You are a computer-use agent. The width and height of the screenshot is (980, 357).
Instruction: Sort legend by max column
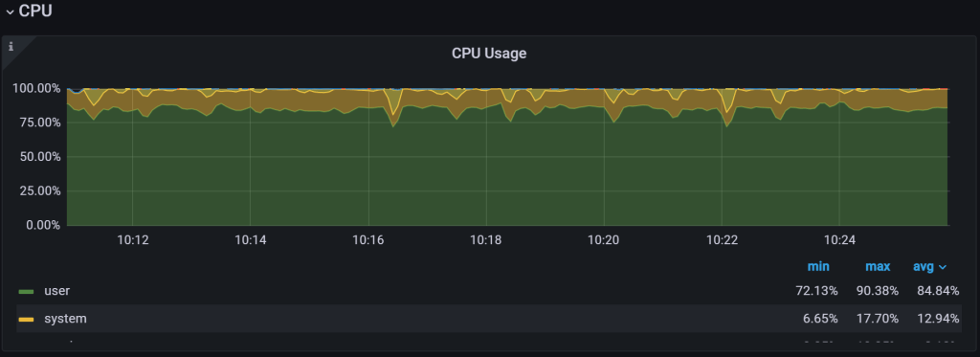(878, 266)
